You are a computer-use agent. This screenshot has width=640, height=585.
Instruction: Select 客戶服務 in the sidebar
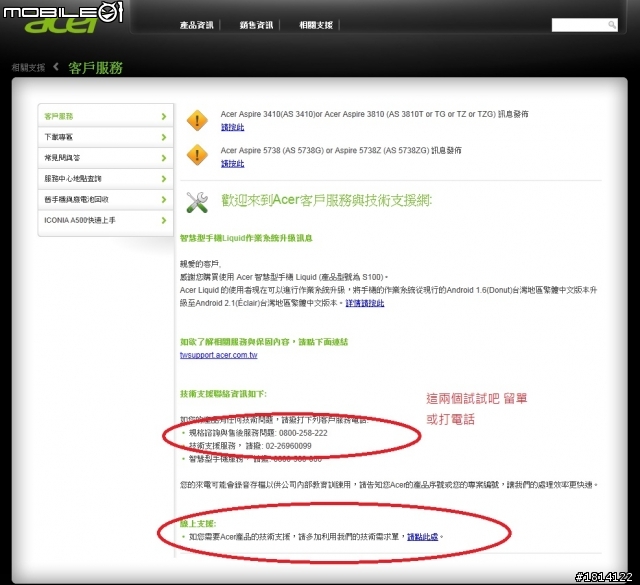[x=105, y=116]
